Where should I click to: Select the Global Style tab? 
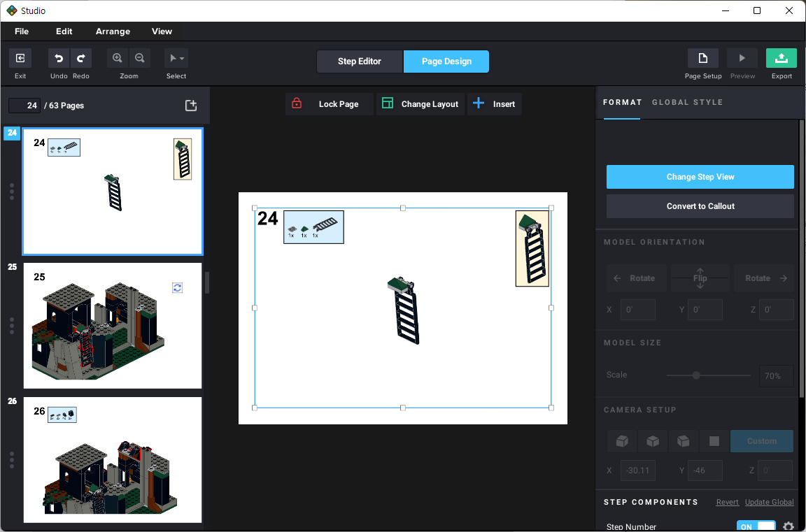click(x=687, y=102)
